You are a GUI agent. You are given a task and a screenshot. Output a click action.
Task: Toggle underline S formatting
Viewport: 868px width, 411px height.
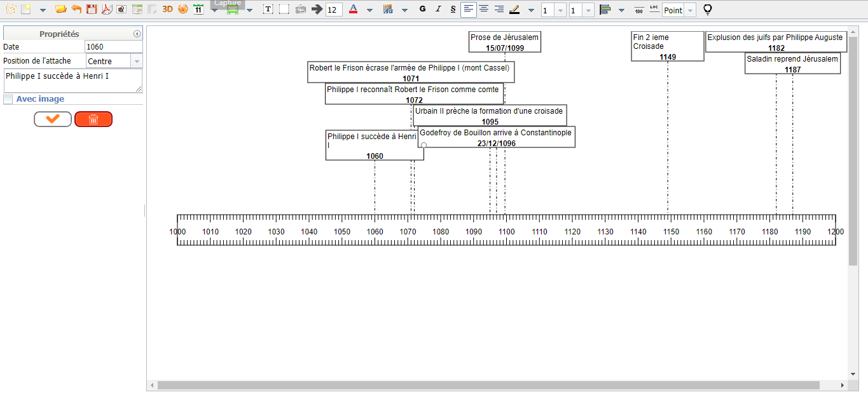(x=453, y=10)
